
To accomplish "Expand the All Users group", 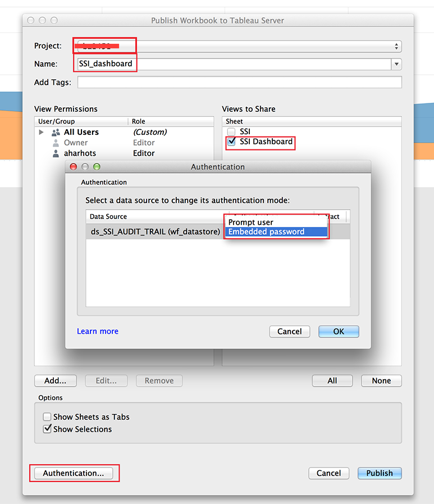I will click(x=41, y=132).
